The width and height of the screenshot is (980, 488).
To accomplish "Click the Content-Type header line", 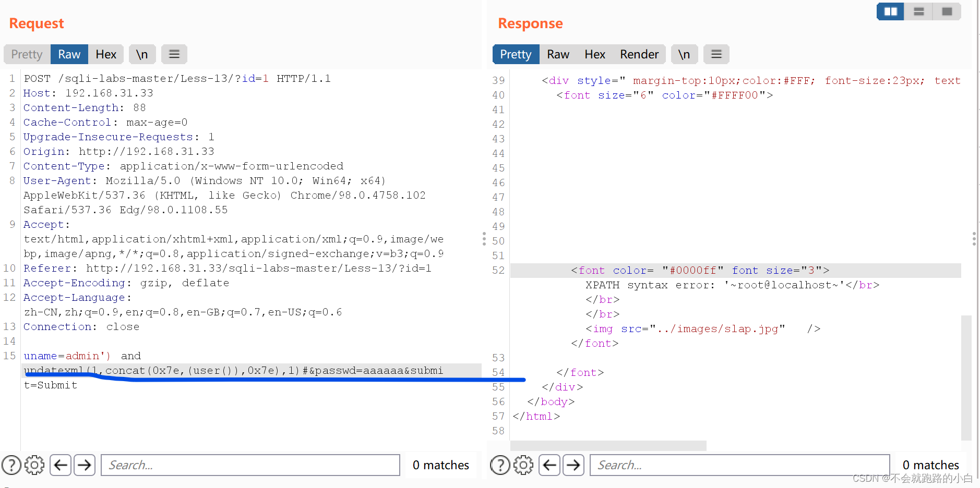I will (x=184, y=166).
